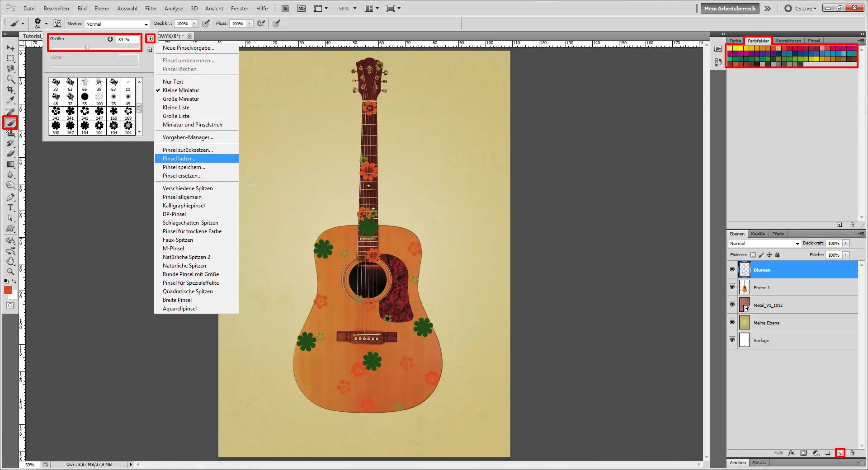This screenshot has width=868, height=470.
Task: Hide the Metal_V1_1012 layer
Action: click(x=732, y=305)
